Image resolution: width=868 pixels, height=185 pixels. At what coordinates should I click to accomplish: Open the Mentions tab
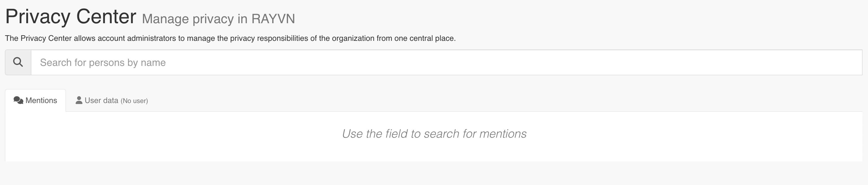tap(35, 101)
